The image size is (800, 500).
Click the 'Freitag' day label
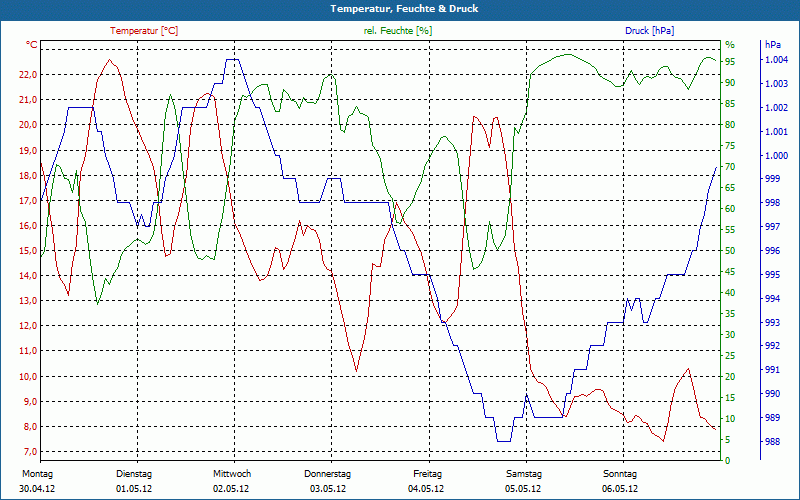pyautogui.click(x=428, y=474)
